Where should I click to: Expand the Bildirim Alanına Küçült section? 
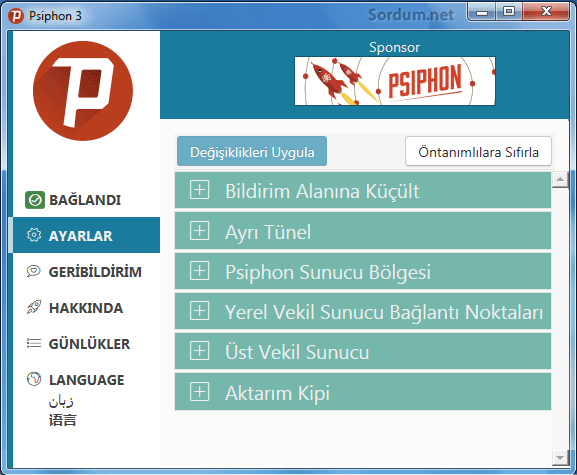[199, 190]
